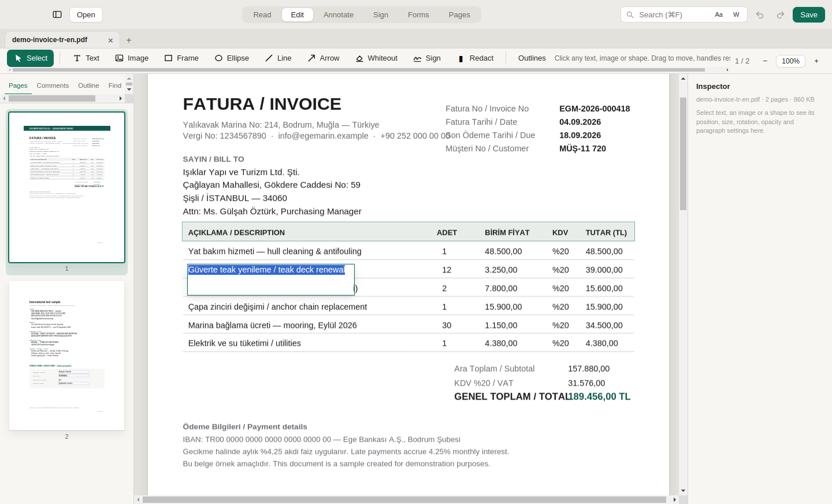
Task: Choose the Image tool
Action: click(x=132, y=58)
